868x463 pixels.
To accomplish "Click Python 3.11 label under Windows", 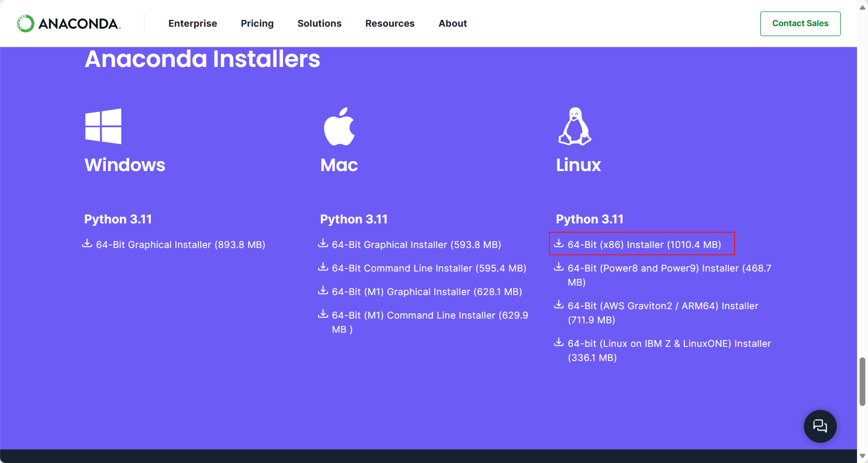I will (x=118, y=219).
